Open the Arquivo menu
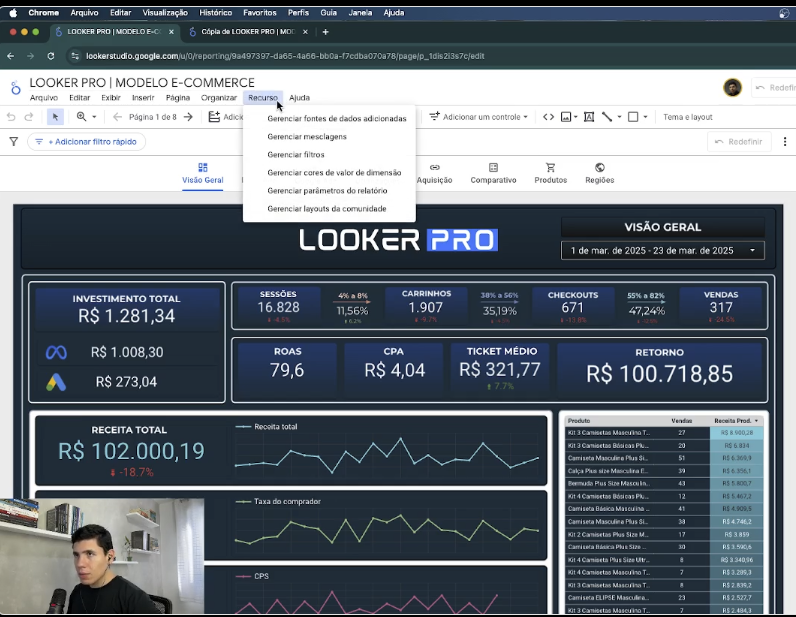 (44, 98)
